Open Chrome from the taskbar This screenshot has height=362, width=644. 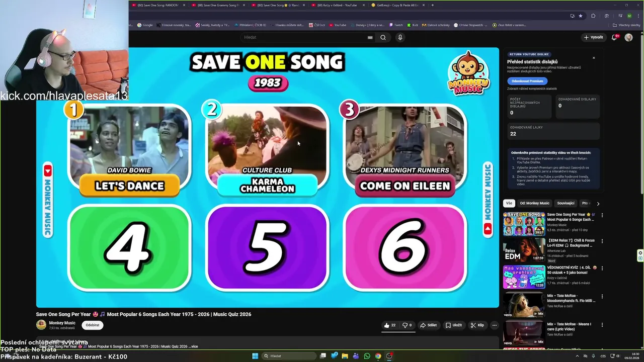coord(378,356)
